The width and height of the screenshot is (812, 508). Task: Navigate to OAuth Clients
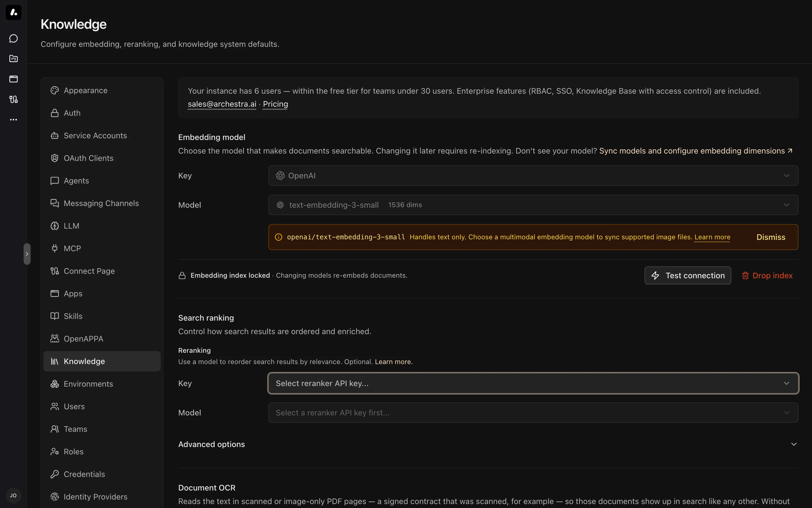pos(102,158)
